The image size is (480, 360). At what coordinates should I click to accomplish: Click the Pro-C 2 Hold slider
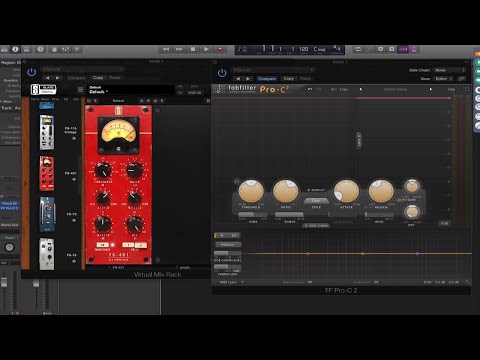click(379, 215)
